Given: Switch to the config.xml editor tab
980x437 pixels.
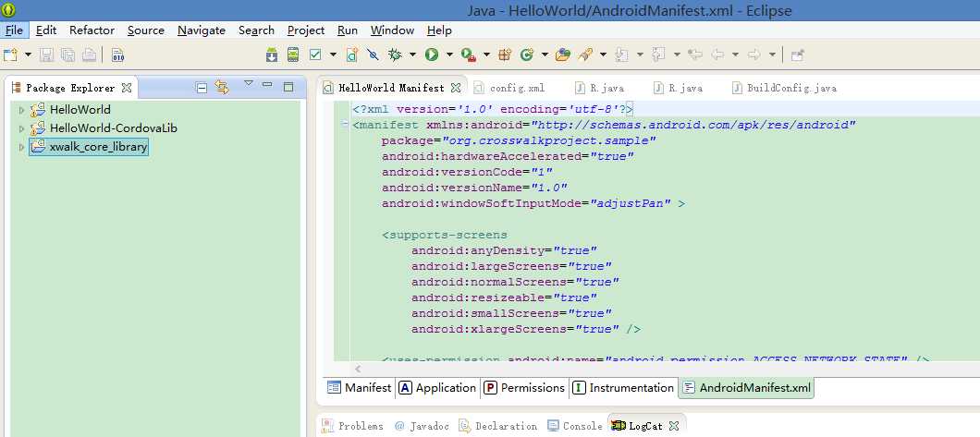Looking at the screenshot, I should coord(509,88).
